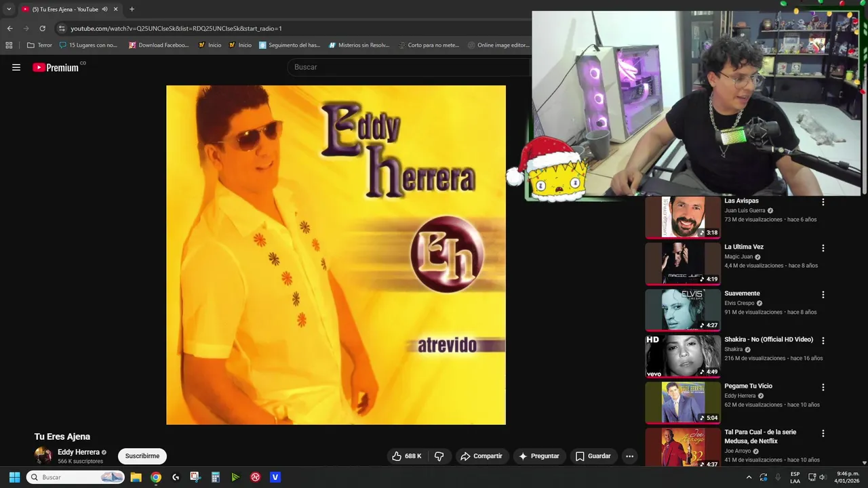Open the Terror bookmarks folder

click(39, 45)
